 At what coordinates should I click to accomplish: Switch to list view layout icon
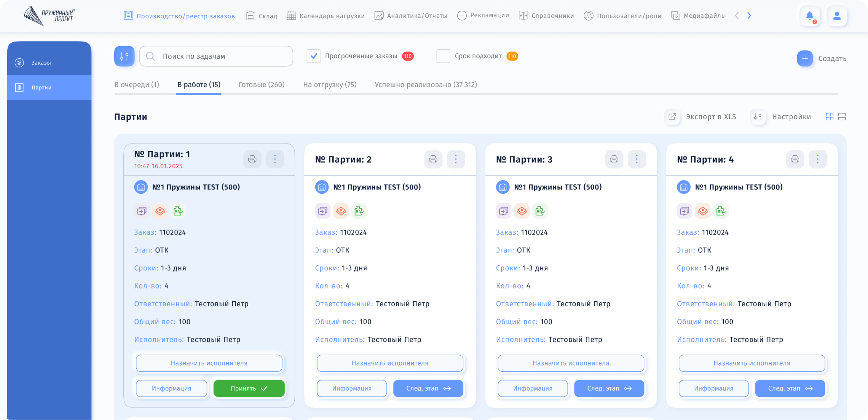click(842, 117)
